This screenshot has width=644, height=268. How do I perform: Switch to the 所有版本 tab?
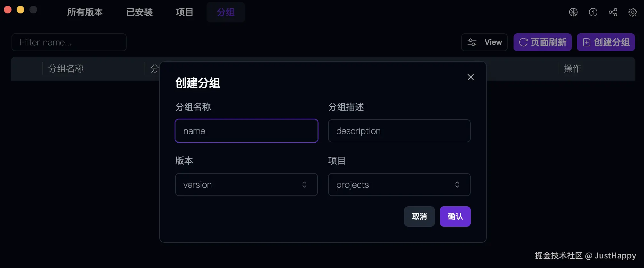pos(85,12)
